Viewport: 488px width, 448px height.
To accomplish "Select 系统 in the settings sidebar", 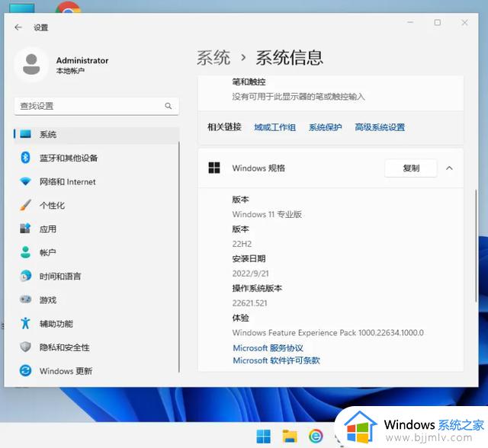I will (97, 134).
